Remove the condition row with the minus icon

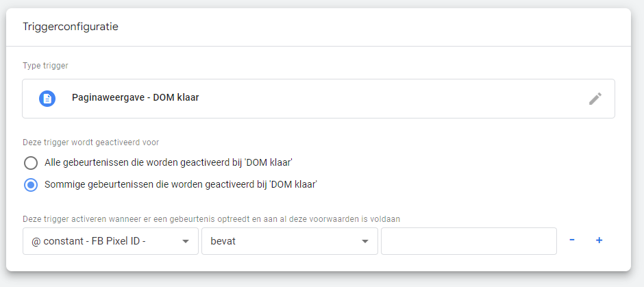coord(572,240)
